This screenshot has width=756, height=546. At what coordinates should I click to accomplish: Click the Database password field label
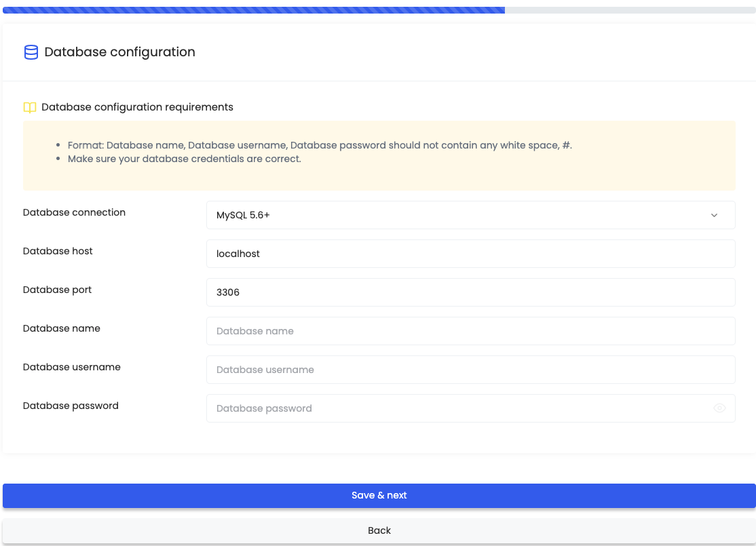pos(71,406)
